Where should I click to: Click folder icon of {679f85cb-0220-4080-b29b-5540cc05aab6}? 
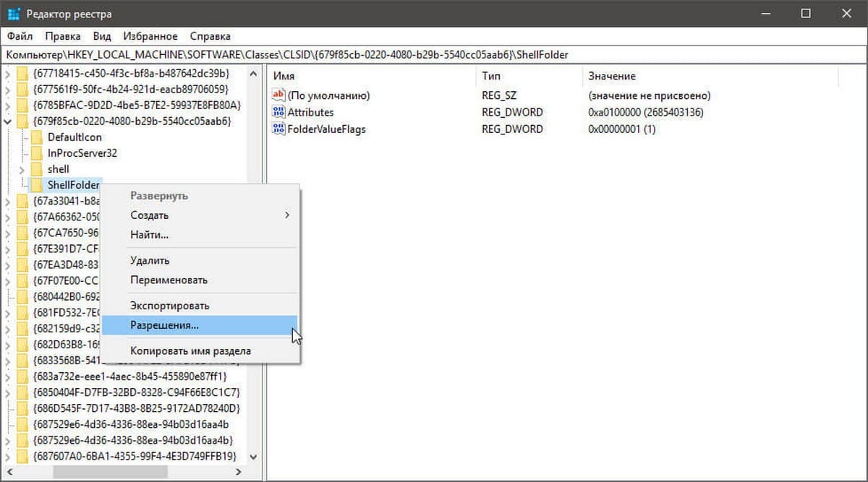tap(22, 121)
